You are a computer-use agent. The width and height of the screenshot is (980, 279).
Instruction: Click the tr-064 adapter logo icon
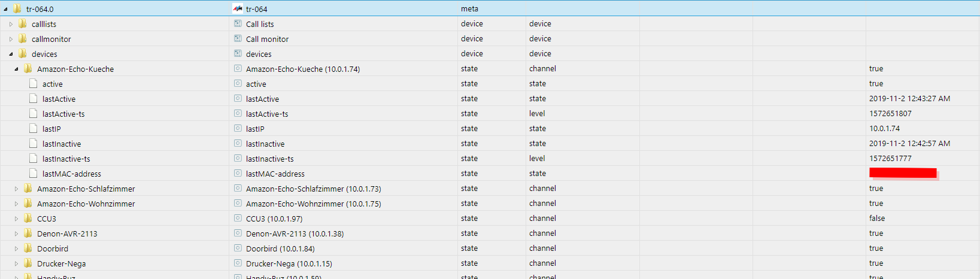point(238,9)
